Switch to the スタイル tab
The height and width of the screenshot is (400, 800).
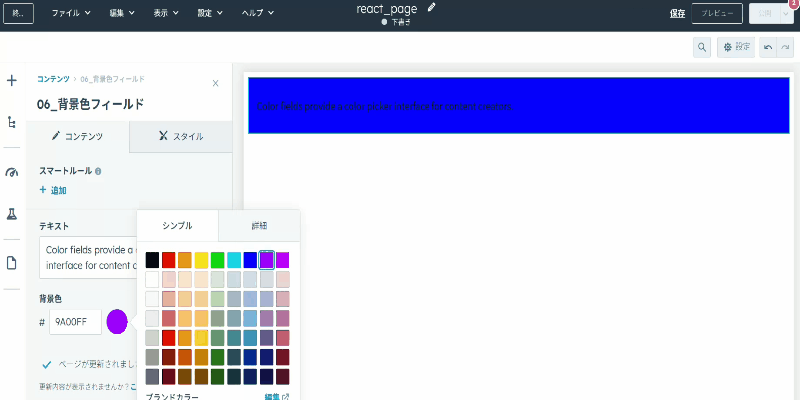tap(181, 136)
